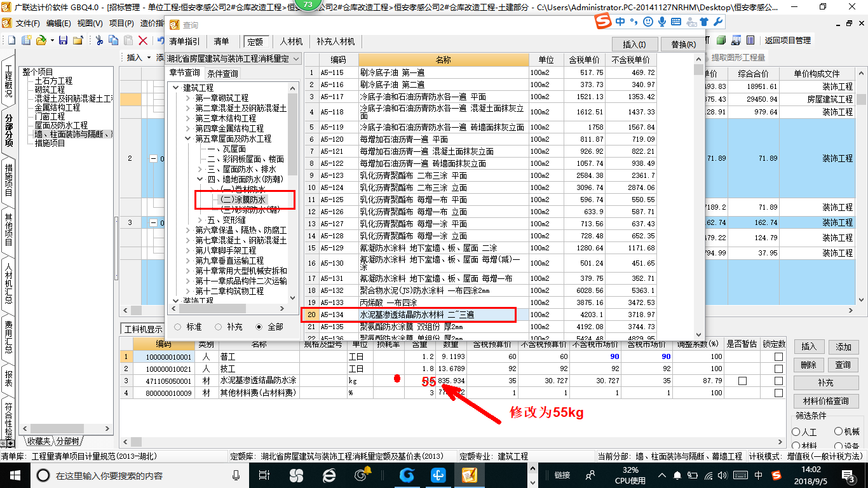The image size is (868, 488).
Task: Select the 补充 radio button
Action: [218, 327]
